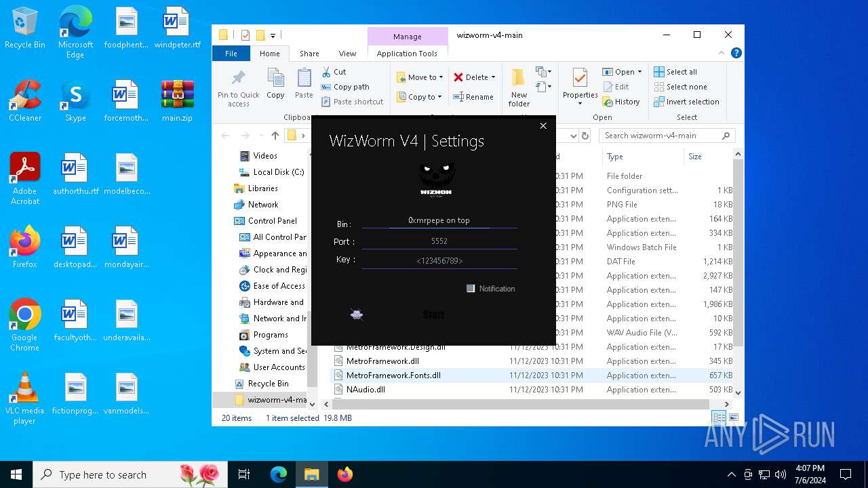Open the Application Tools tab

[407, 54]
